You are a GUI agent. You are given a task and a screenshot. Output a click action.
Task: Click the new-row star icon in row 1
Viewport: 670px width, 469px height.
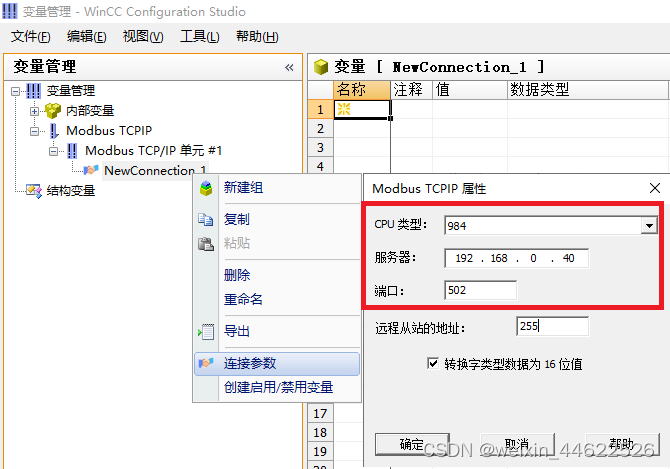344,109
